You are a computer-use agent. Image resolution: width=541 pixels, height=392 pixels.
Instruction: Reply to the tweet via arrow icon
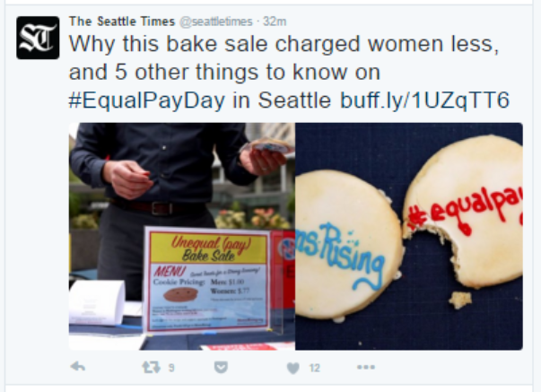78,367
